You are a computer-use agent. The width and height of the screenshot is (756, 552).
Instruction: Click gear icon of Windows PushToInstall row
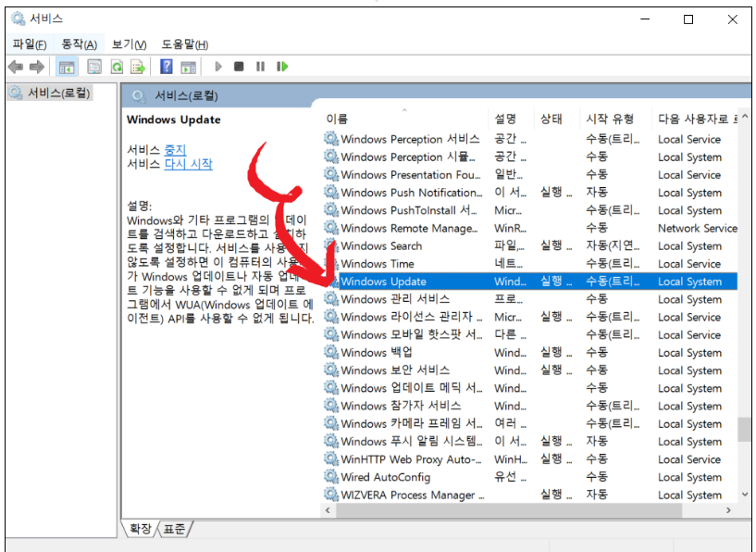330,210
